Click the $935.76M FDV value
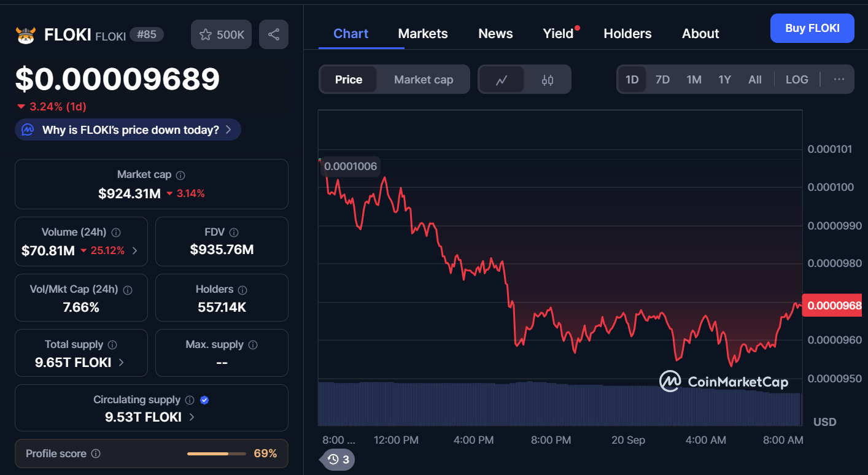 [222, 249]
